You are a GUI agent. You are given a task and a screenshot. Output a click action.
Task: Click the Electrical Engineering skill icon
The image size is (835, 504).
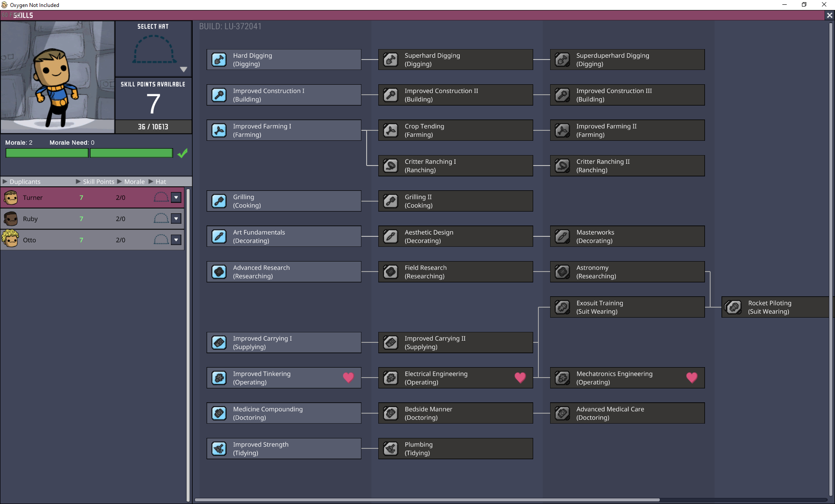(391, 378)
